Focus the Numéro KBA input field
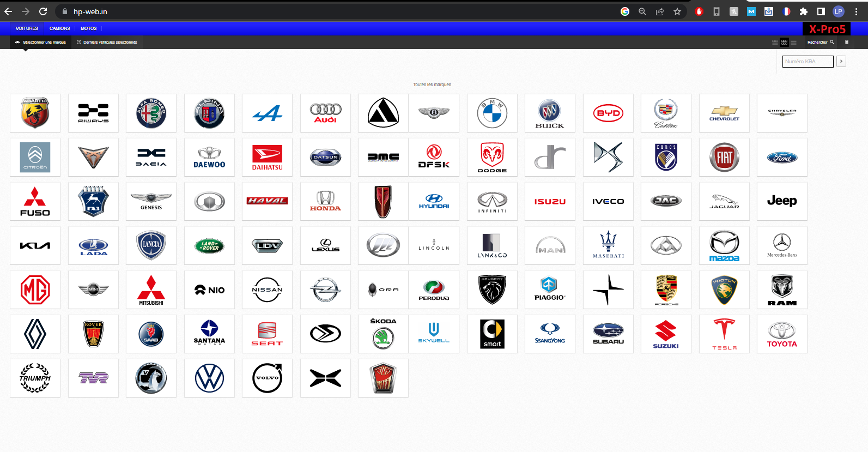 point(808,62)
